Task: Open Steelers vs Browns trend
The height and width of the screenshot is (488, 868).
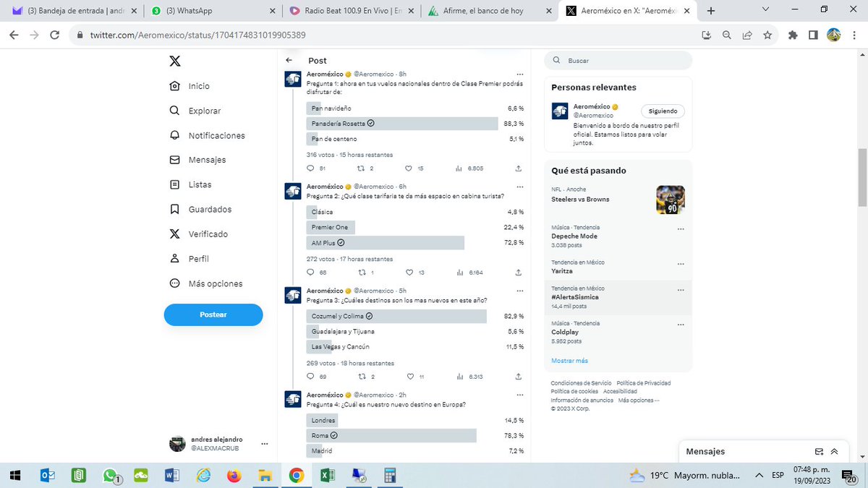Action: [x=618, y=199]
